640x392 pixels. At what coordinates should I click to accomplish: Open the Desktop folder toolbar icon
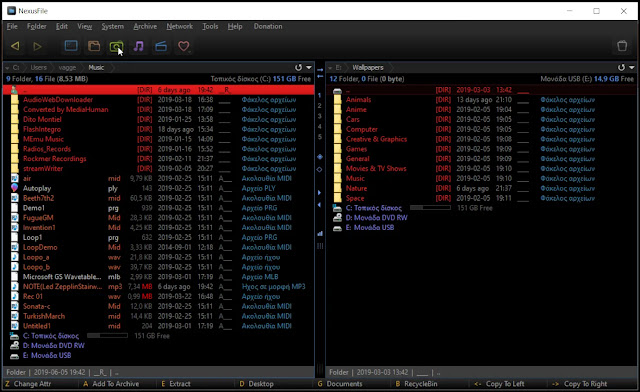71,46
